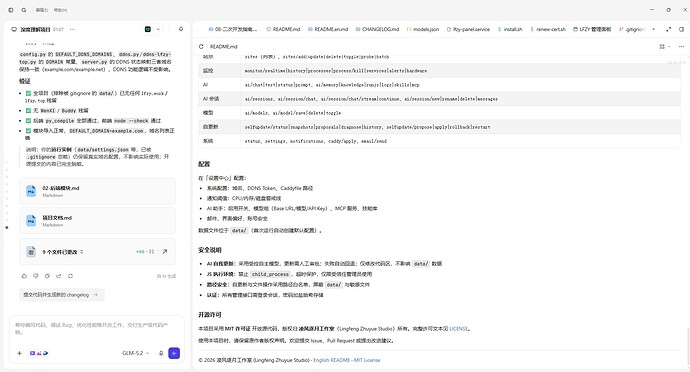Screen dimensions: 690x372
Task: Click the 监控 table row label
Action: pyautogui.click(x=208, y=70)
